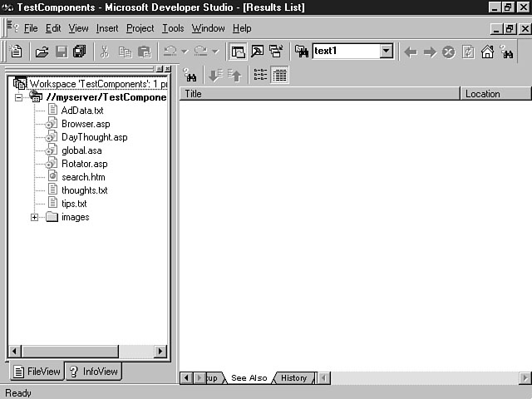Click the Search binoculars icon beside Home
Screen dimensions: 532x399
[x=506, y=52]
